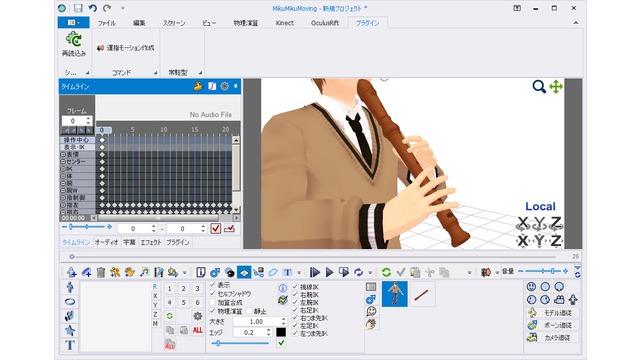Viewport: 640px width, 360px height.
Task: Expand the コマンド group launcher
Action: [155, 73]
